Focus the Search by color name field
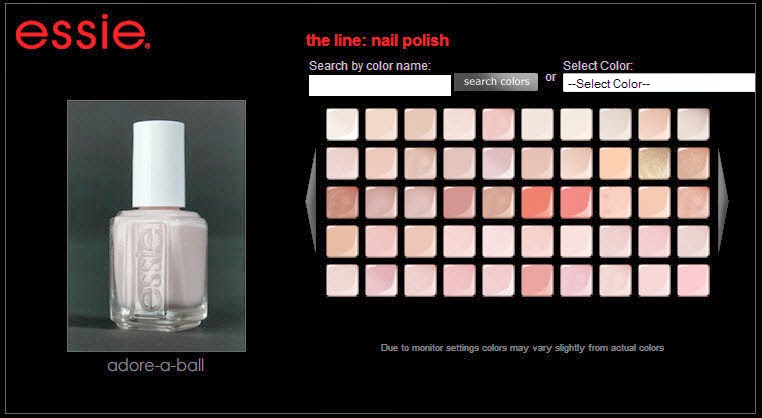The image size is (762, 418). pyautogui.click(x=380, y=85)
